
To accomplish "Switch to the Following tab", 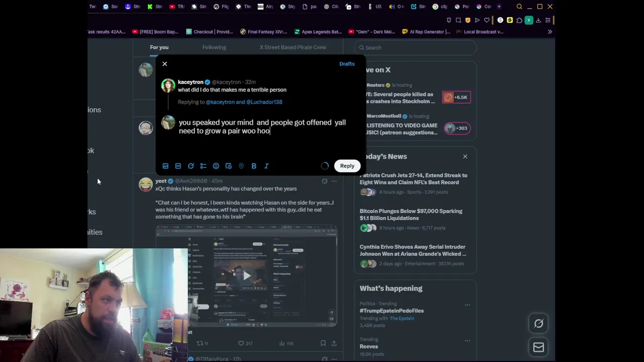I will point(214,47).
